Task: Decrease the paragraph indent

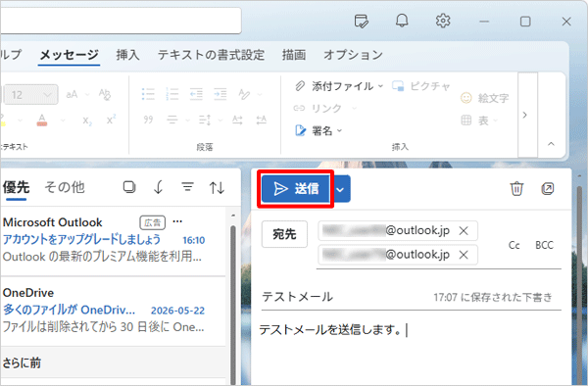Action: (196, 94)
